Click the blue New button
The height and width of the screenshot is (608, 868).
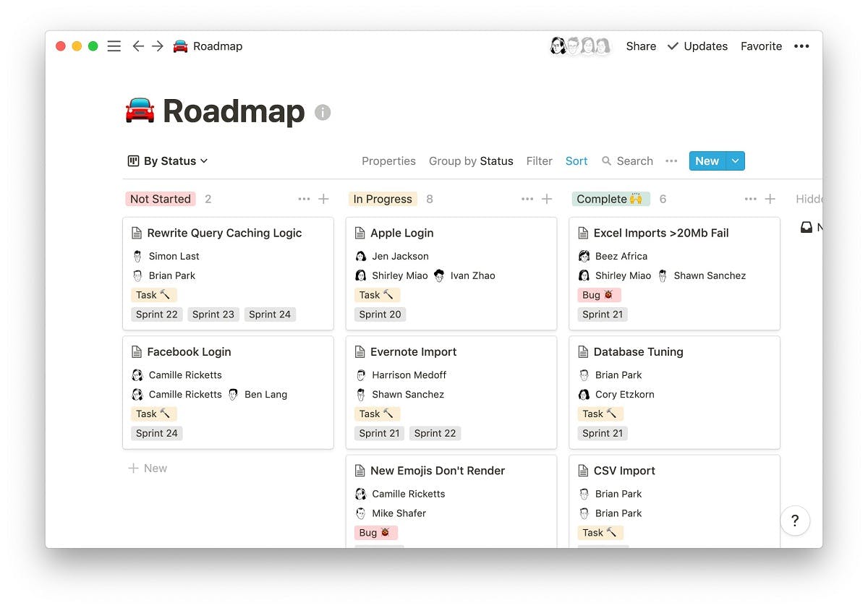click(x=707, y=161)
